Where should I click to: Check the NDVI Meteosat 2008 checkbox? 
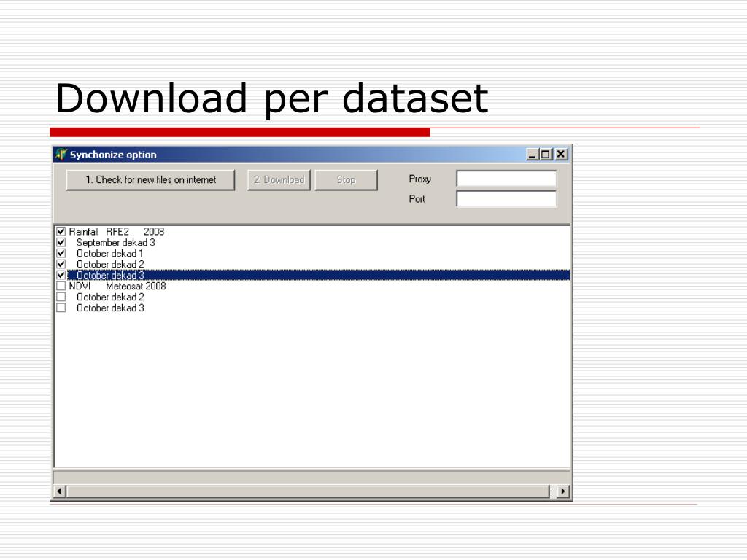61,286
